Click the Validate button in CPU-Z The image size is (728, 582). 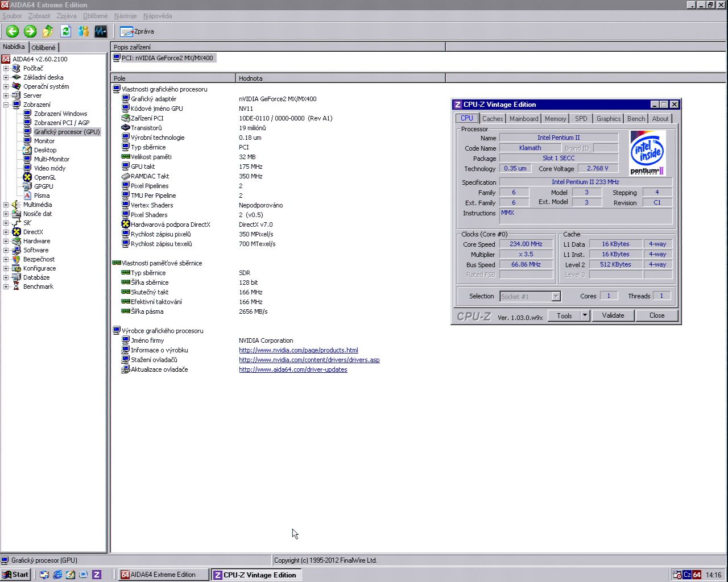(x=613, y=315)
